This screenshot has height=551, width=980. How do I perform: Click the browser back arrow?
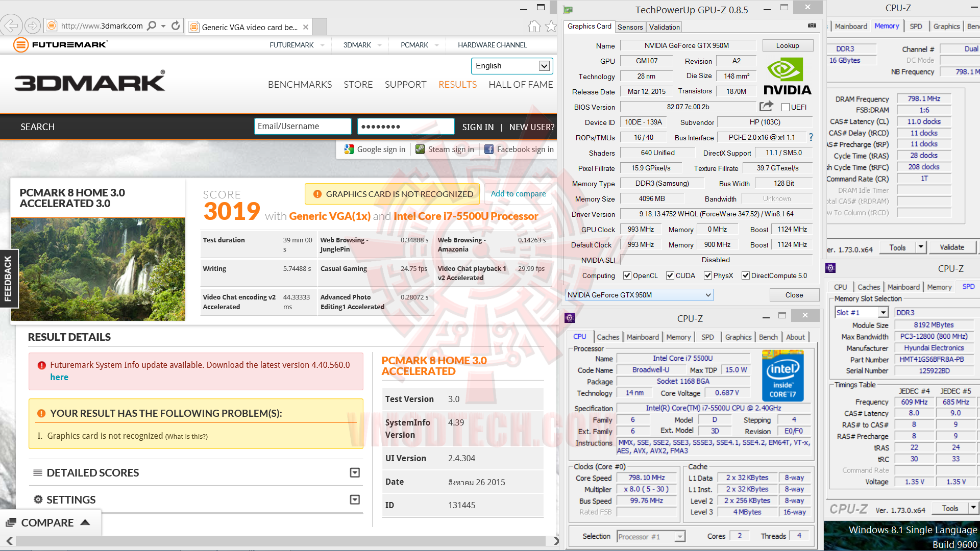pos(11,26)
